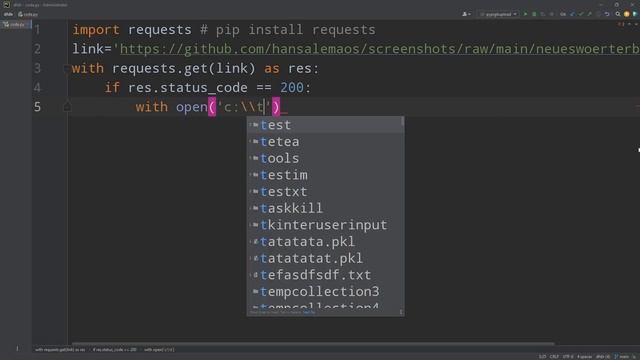Click the number 200 on line 4
Viewport: 640px width, 360px height.
[x=291, y=87]
